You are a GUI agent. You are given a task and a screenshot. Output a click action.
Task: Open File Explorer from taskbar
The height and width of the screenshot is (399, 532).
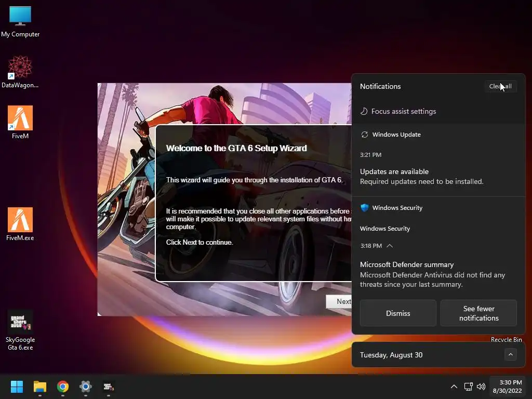tap(39, 387)
